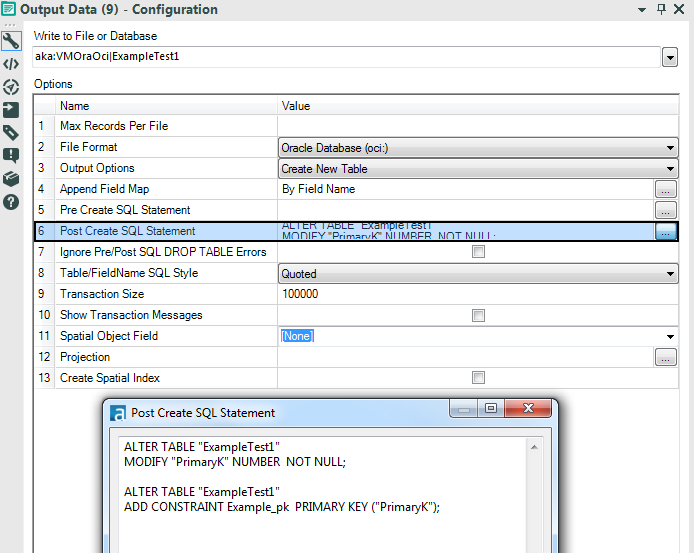Click the Alteryx icon in Post Create SQL dialog
Screen dimensions: 694x553
(118, 413)
